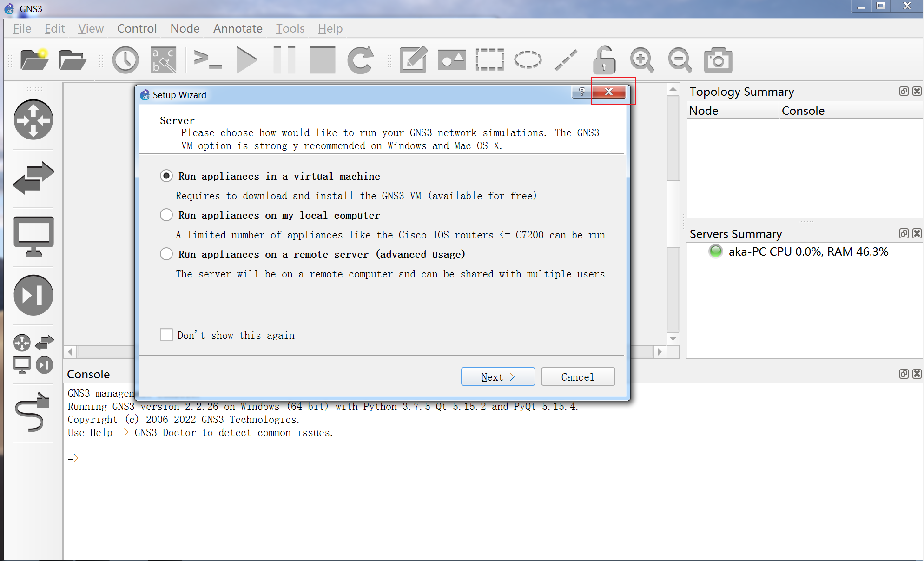The height and width of the screenshot is (561, 924).
Task: Click Next in Setup Wizard
Action: pyautogui.click(x=498, y=376)
